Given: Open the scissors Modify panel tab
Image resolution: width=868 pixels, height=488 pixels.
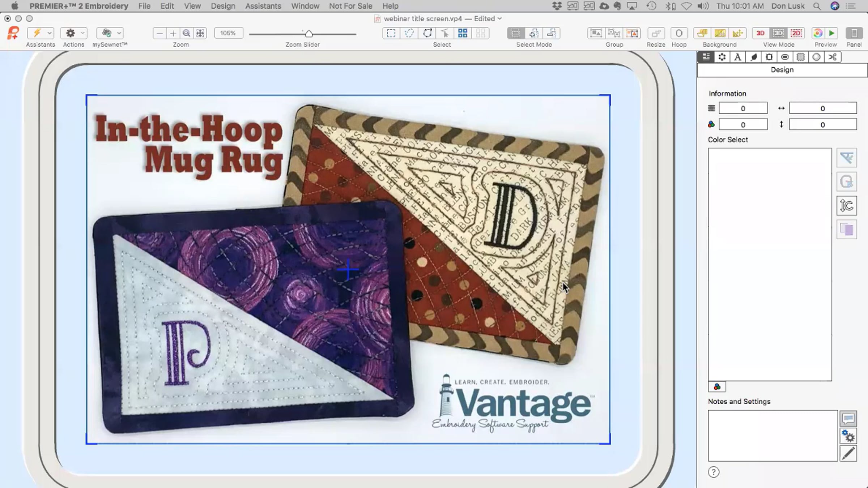Looking at the screenshot, I should [x=833, y=57].
